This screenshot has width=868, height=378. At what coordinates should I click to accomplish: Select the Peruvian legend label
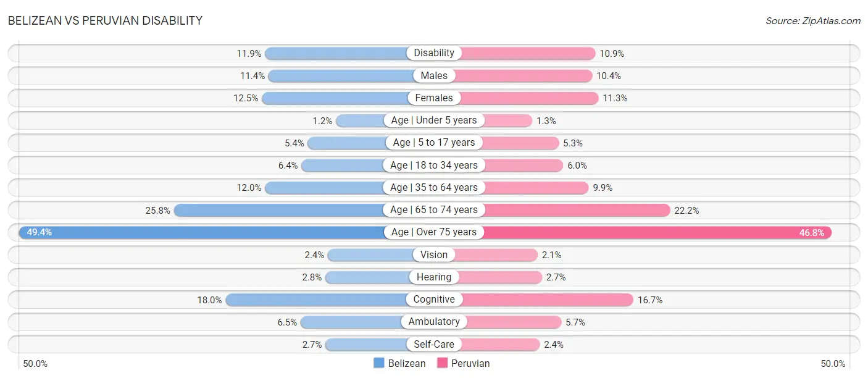(470, 363)
